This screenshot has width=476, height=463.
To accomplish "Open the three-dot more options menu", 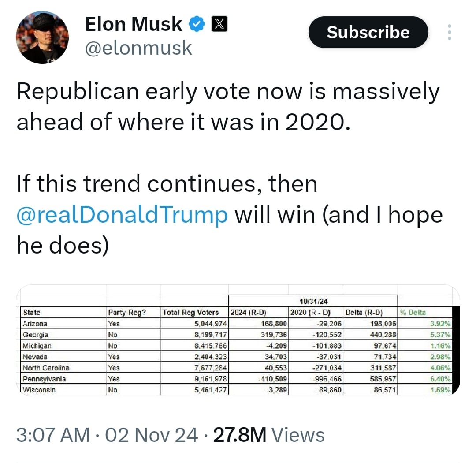I will click(449, 33).
